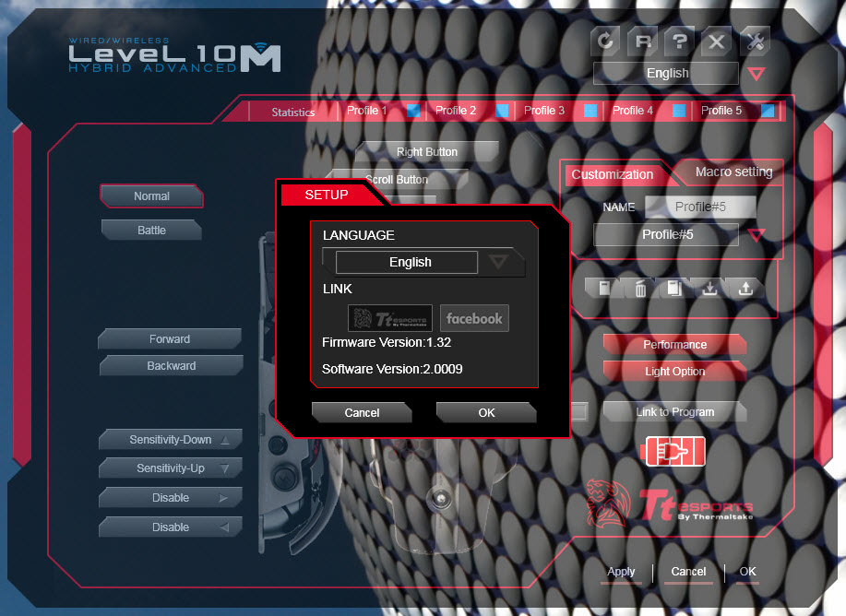Image resolution: width=846 pixels, height=616 pixels.
Task: Toggle checkbox beside Link to Program
Action: tap(579, 411)
